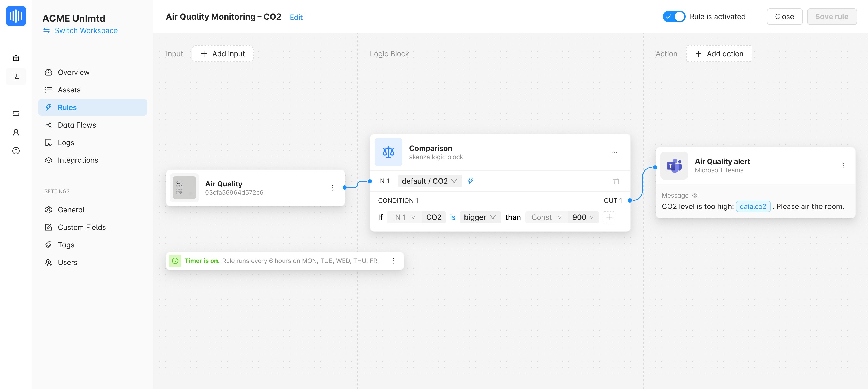Open Data Flows in the sidebar

pyautogui.click(x=93, y=125)
